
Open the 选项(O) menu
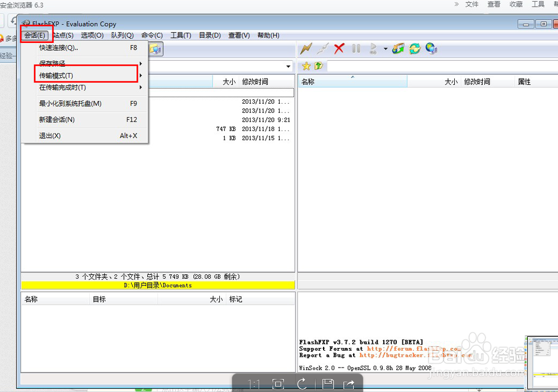pyautogui.click(x=92, y=35)
